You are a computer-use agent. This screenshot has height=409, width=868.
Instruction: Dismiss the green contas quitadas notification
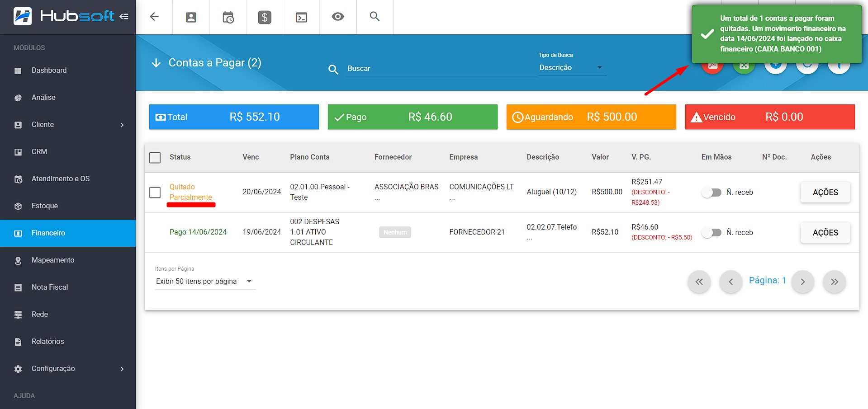tap(777, 34)
